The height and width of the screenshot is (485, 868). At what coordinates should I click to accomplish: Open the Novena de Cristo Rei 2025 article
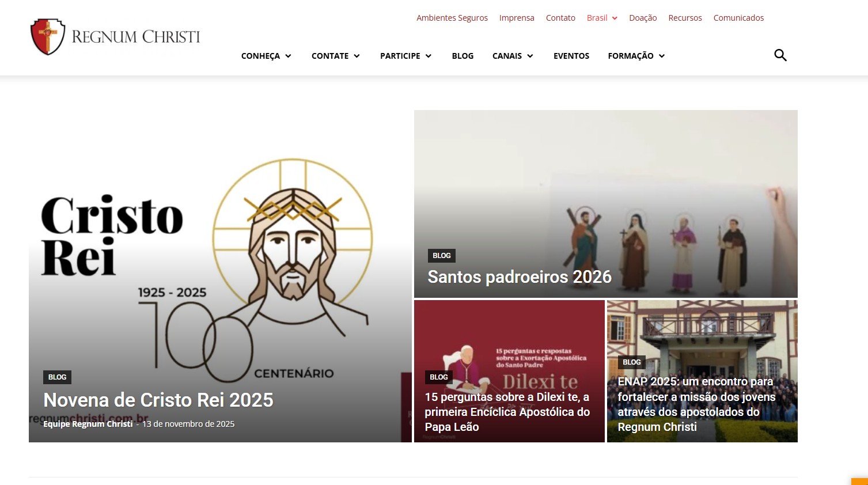click(x=158, y=400)
